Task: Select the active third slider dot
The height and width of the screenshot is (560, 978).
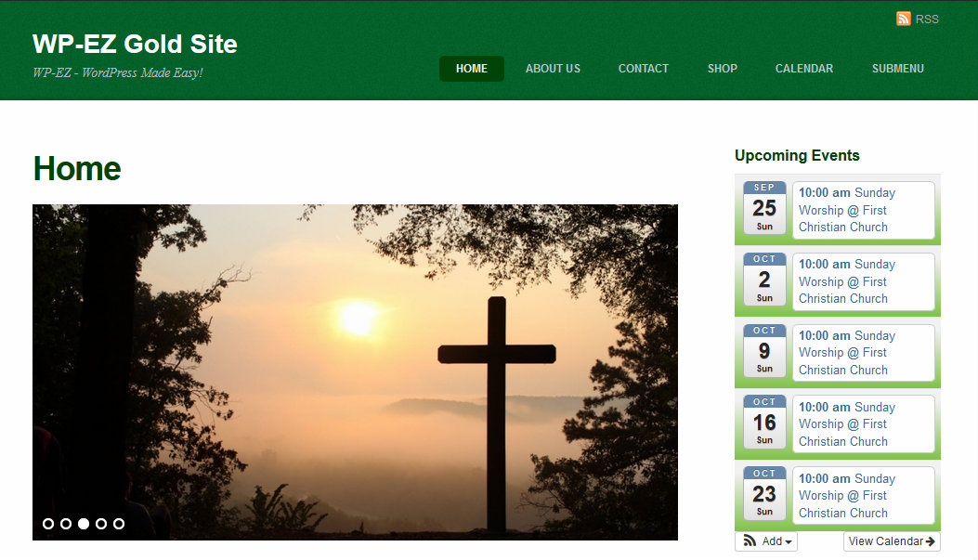Action: pos(84,524)
